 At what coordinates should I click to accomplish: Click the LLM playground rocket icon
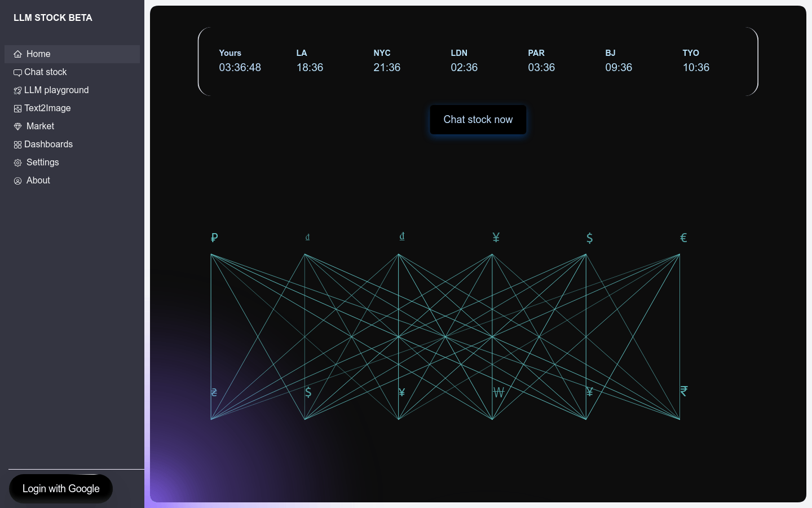tap(17, 90)
